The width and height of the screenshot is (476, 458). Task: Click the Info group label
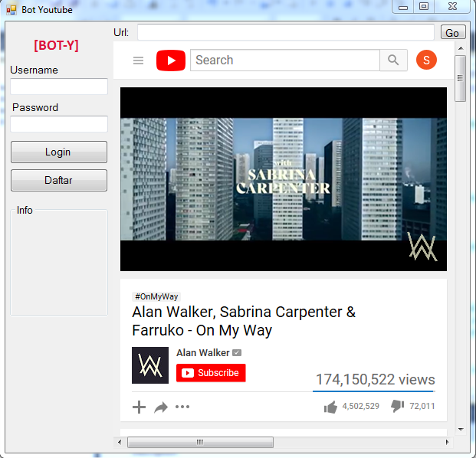point(25,210)
